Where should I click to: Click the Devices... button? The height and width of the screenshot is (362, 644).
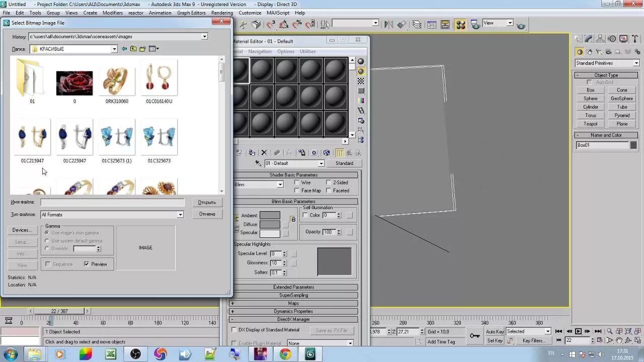click(x=22, y=230)
